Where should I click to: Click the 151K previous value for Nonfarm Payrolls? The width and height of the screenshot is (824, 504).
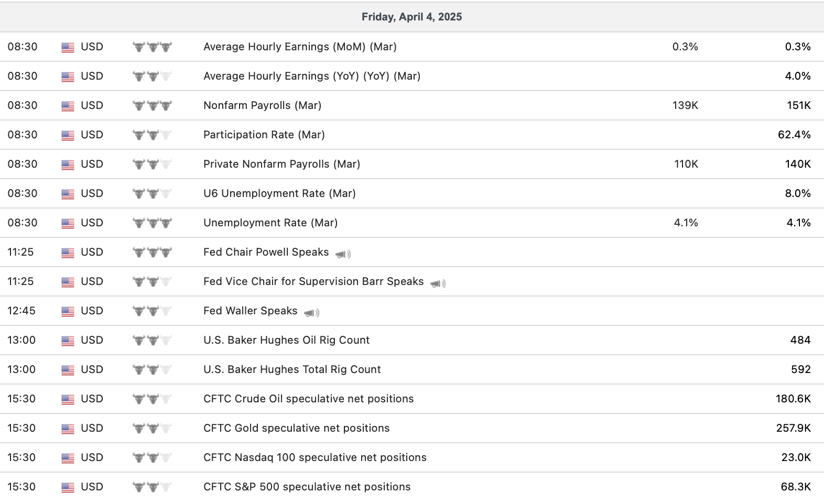[x=798, y=105]
